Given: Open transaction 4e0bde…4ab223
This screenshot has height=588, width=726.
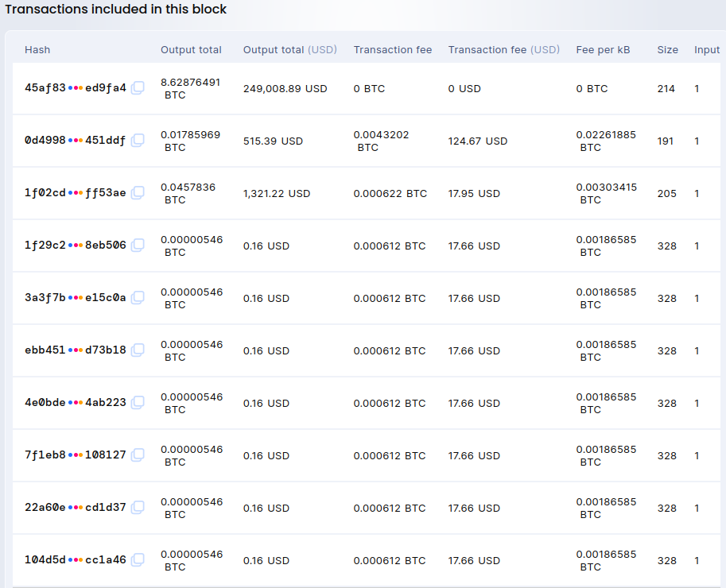Looking at the screenshot, I should 76,403.
